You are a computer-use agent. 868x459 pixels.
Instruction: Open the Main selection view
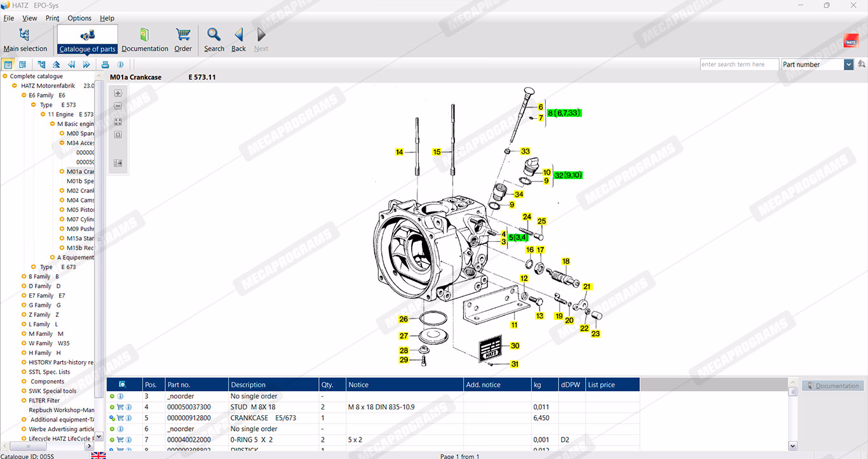tap(25, 39)
